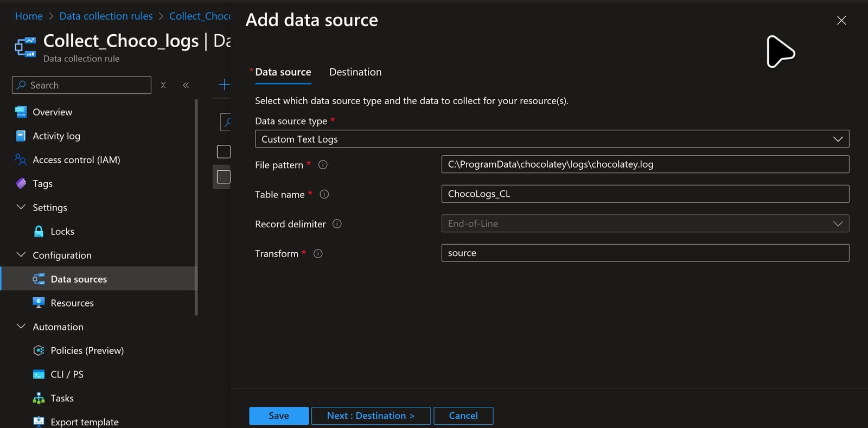
Task: Click the Policies (Preview) icon
Action: [x=39, y=350]
